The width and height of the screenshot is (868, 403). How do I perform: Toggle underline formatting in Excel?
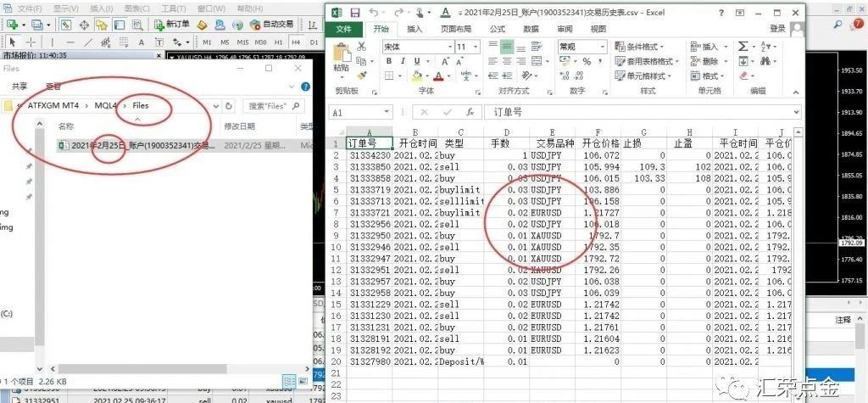417,62
